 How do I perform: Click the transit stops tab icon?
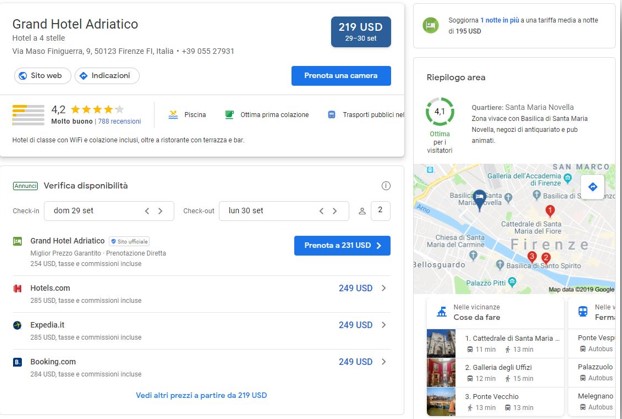click(583, 312)
